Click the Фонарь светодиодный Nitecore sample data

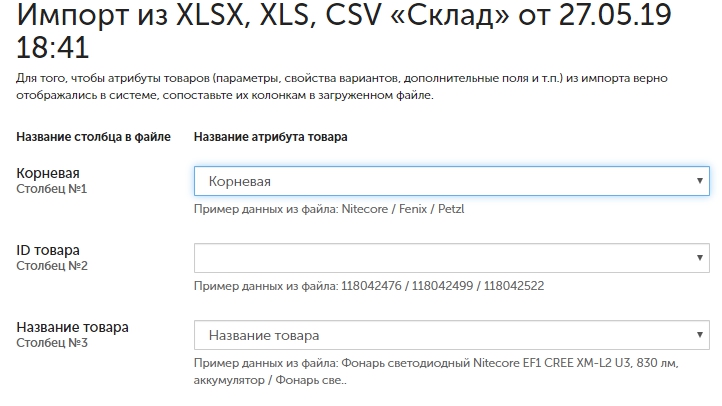[436, 371]
